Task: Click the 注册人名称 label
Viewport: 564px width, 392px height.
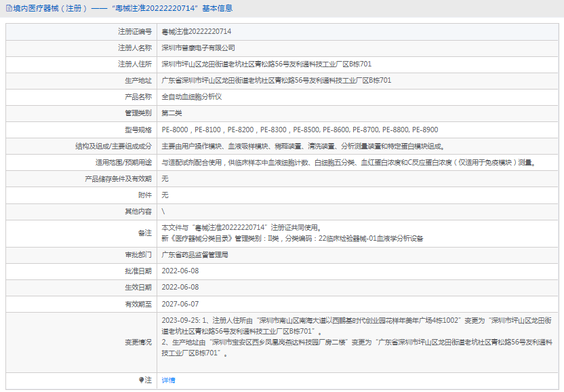Action: (x=135, y=48)
